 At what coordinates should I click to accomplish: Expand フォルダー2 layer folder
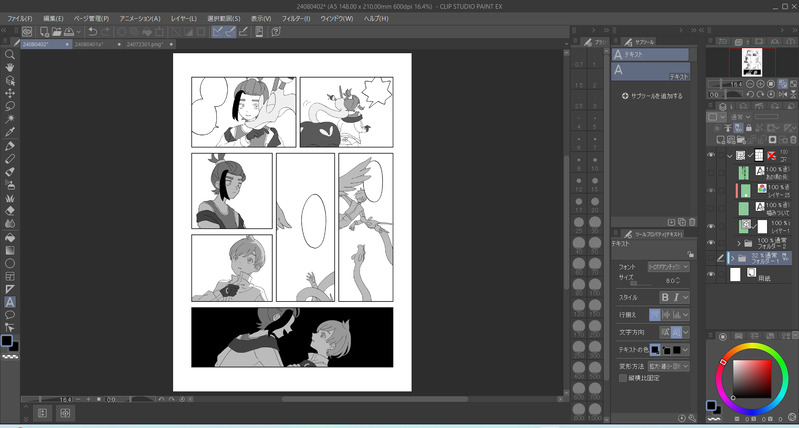click(x=738, y=244)
